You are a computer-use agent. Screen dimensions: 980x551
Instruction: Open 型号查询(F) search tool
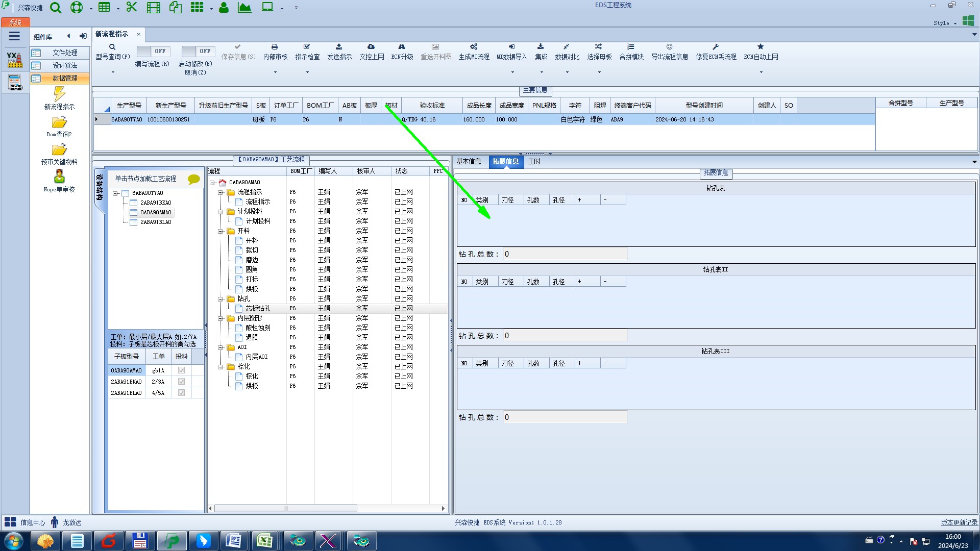coord(113,52)
